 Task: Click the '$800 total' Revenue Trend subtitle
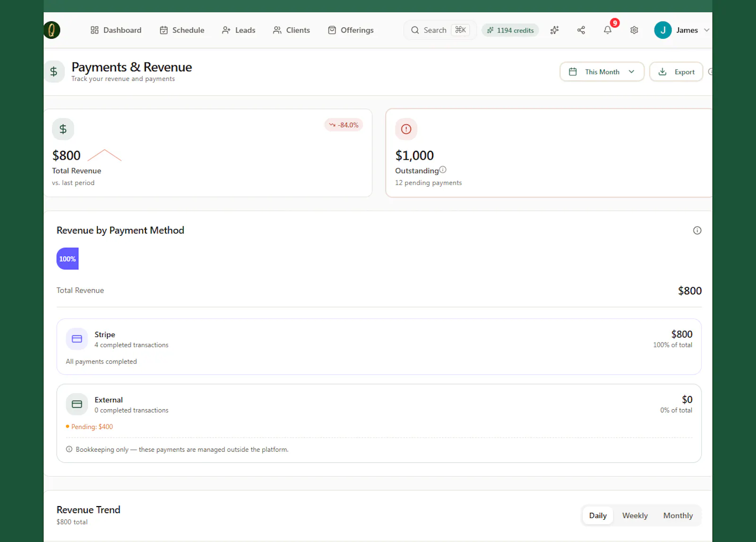pyautogui.click(x=72, y=522)
